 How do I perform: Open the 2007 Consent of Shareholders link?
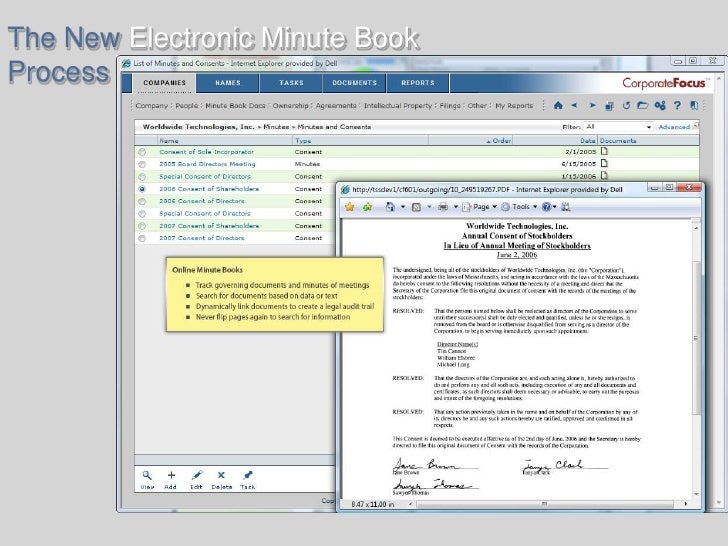click(209, 226)
